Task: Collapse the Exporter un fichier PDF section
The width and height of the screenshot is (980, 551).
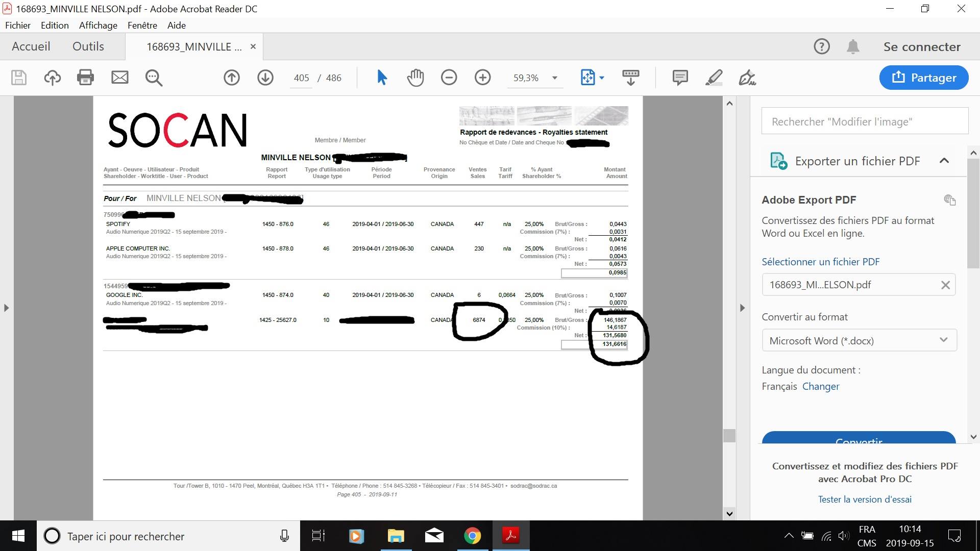Action: coord(944,161)
